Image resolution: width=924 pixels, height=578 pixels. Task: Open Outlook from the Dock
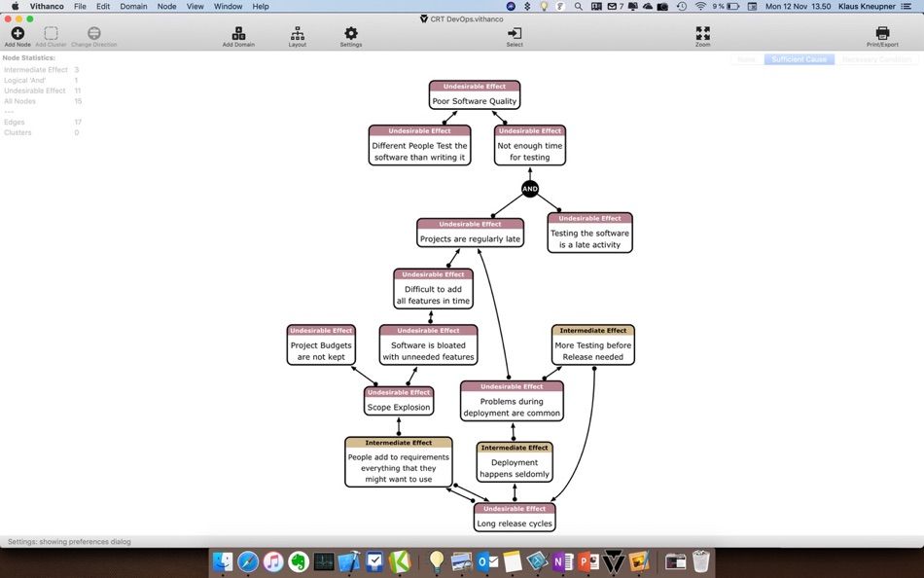(486, 562)
